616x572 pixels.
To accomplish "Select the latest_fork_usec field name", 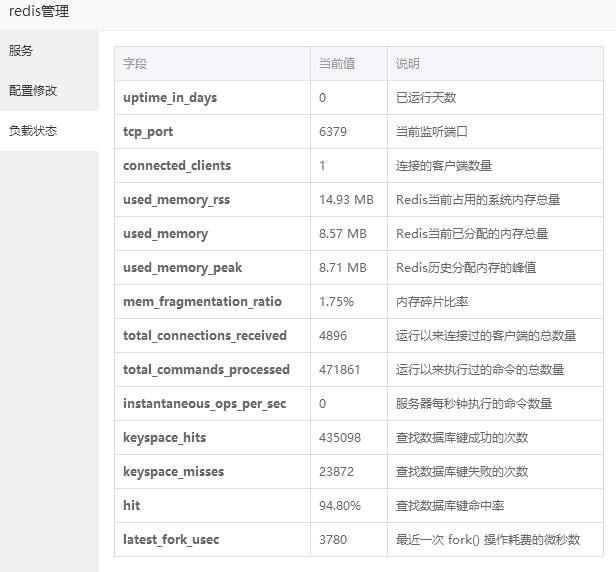I will pos(171,539).
